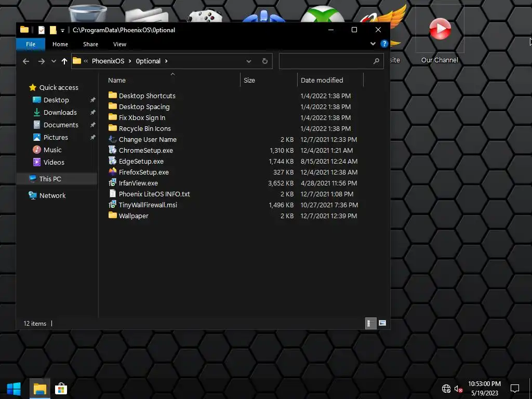The image size is (532, 399).
Task: Switch to Details view layout icon
Action: (370, 323)
